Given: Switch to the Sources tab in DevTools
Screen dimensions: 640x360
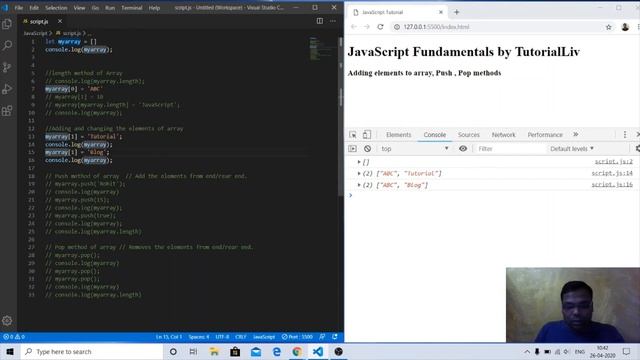Looking at the screenshot, I should pyautogui.click(x=469, y=135).
